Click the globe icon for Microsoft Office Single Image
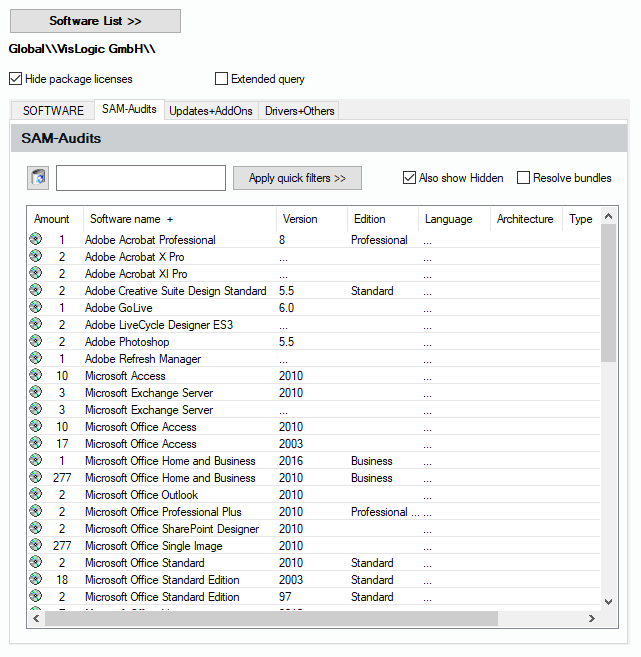641x657 pixels. pos(36,546)
